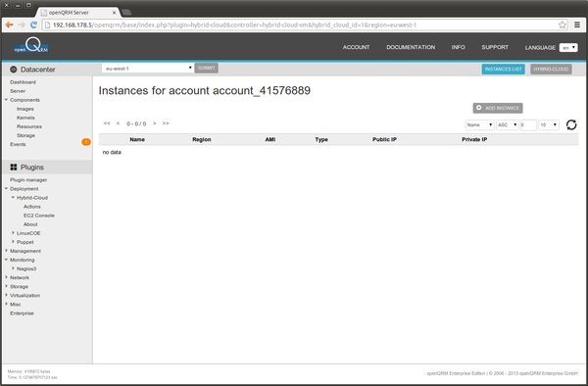
Task: Click the Region column header
Action: [x=202, y=139]
